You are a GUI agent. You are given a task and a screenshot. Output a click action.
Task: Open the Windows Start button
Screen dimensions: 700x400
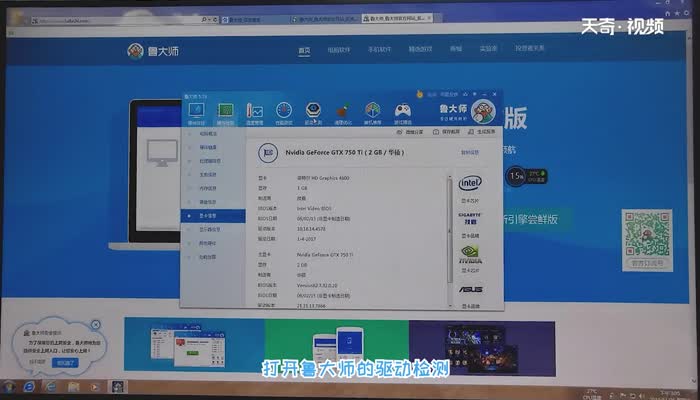[x=9, y=386]
